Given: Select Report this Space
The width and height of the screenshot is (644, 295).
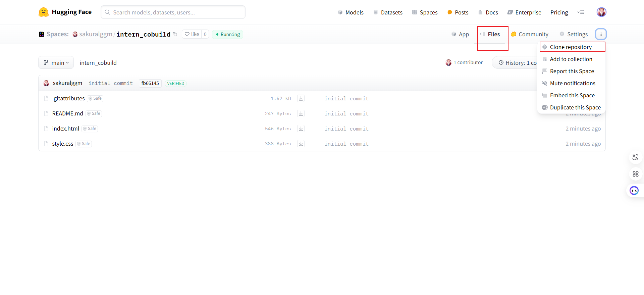Looking at the screenshot, I should [571, 71].
